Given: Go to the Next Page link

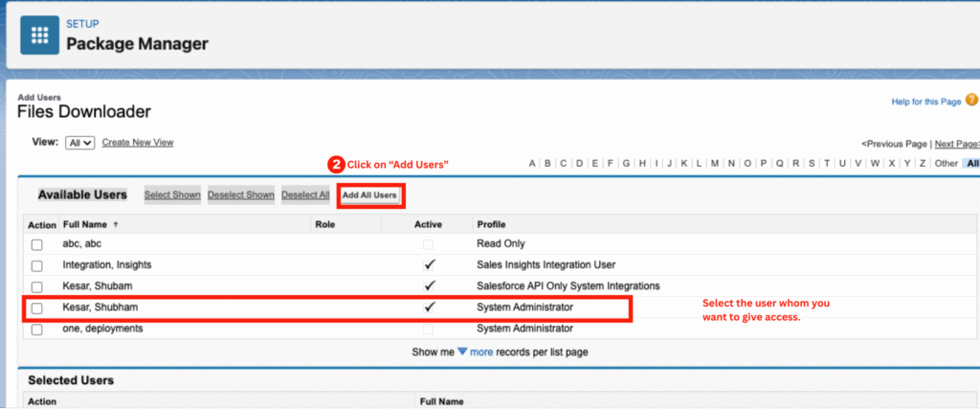Looking at the screenshot, I should (957, 144).
